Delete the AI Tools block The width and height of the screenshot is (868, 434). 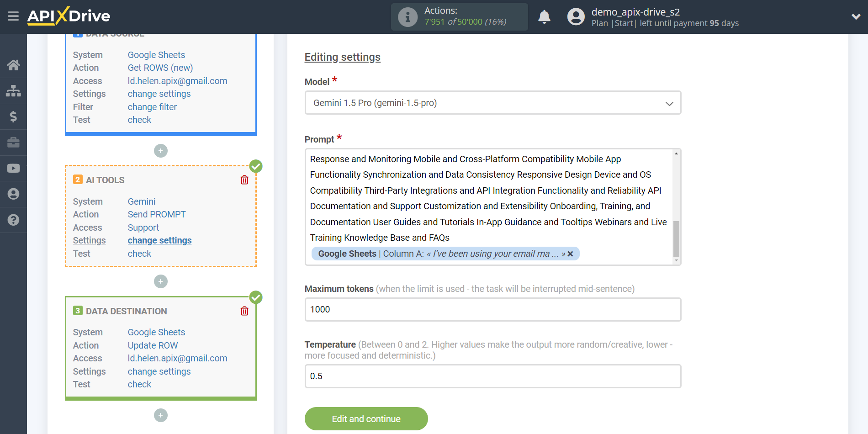[244, 180]
